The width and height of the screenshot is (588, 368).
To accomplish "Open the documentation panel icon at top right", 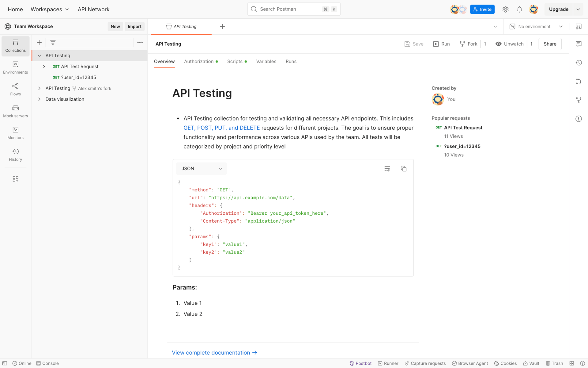I will click(579, 27).
